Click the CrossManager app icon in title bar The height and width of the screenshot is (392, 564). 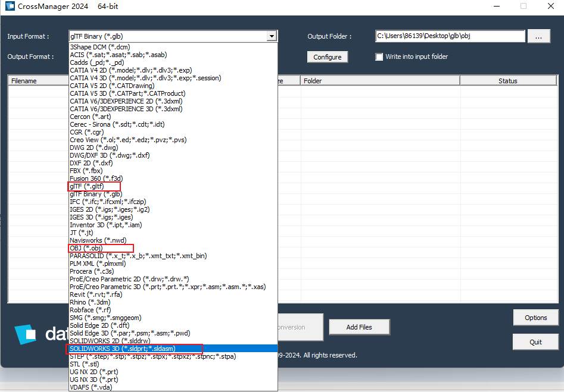10,6
